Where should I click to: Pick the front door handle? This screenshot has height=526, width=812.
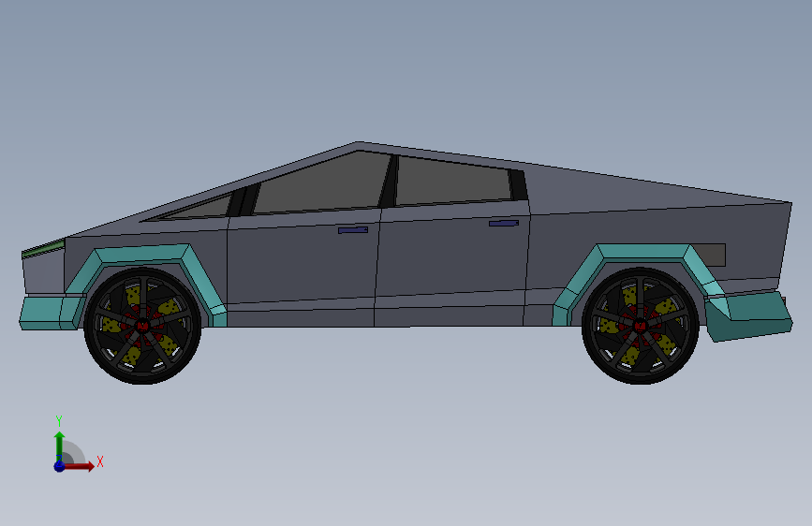(353, 230)
